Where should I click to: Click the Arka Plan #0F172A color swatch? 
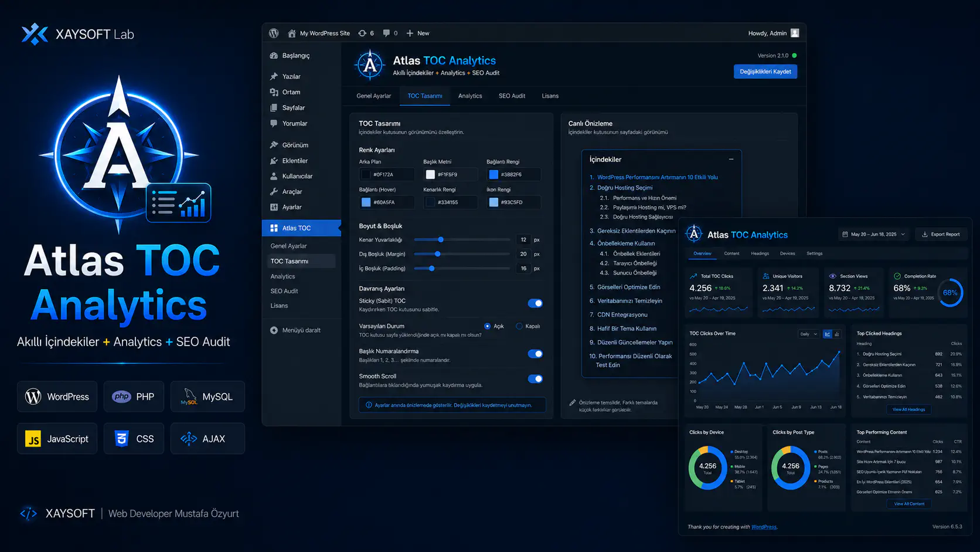click(x=366, y=174)
